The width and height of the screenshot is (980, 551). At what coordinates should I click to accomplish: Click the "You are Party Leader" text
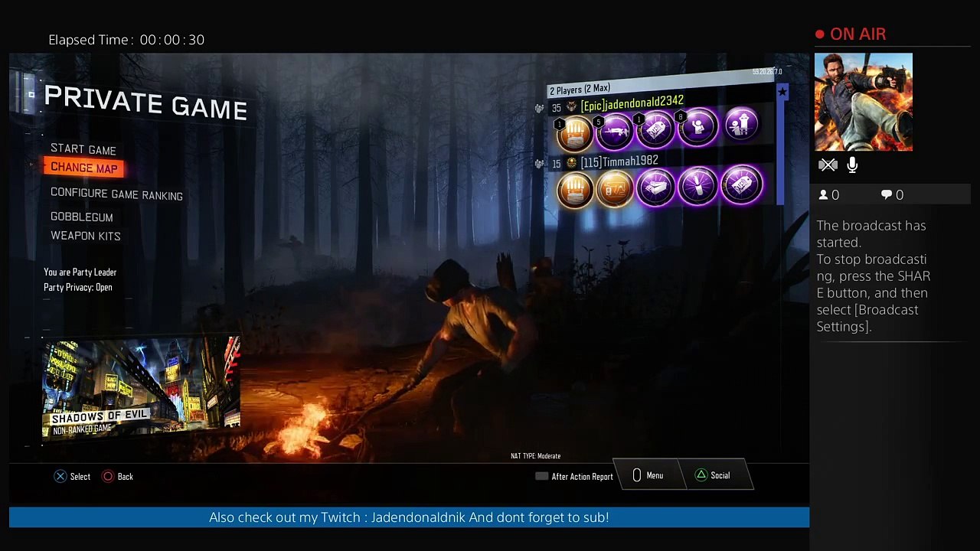pos(80,272)
